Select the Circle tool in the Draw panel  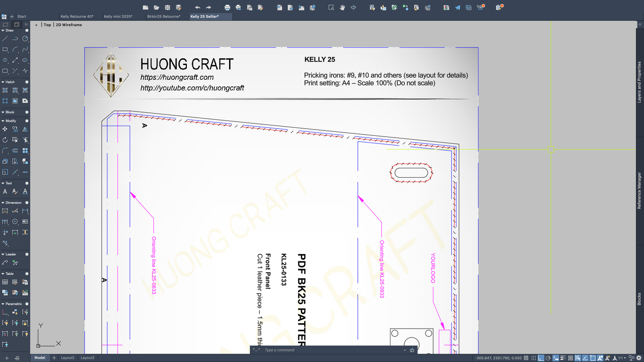[25, 39]
